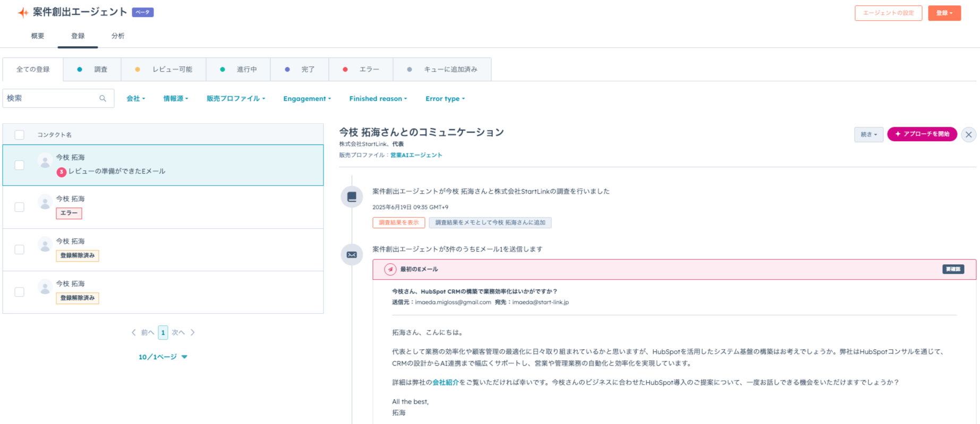The height and width of the screenshot is (424, 980).
Task: Go to next page with right chevron
Action: pos(193,333)
